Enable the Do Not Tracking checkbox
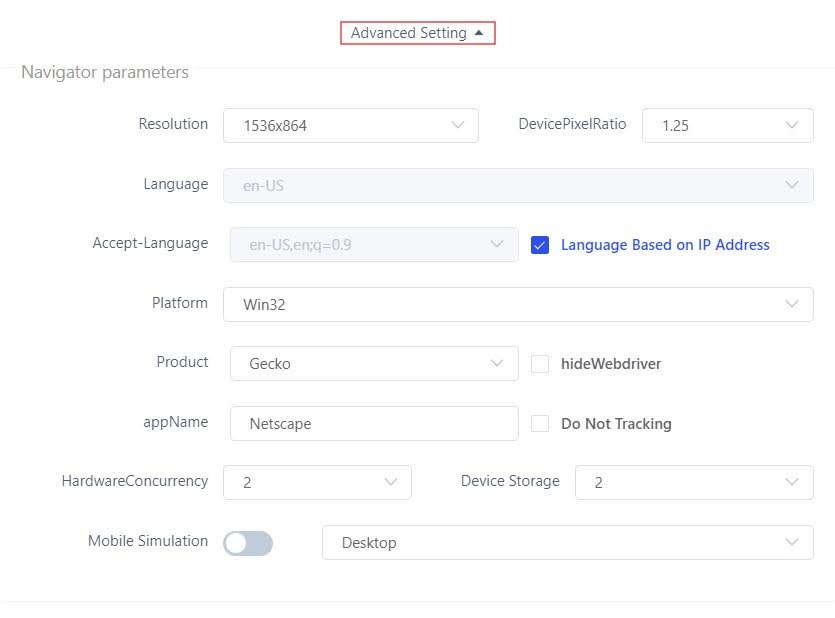Viewport: 835px width, 618px height. [540, 423]
